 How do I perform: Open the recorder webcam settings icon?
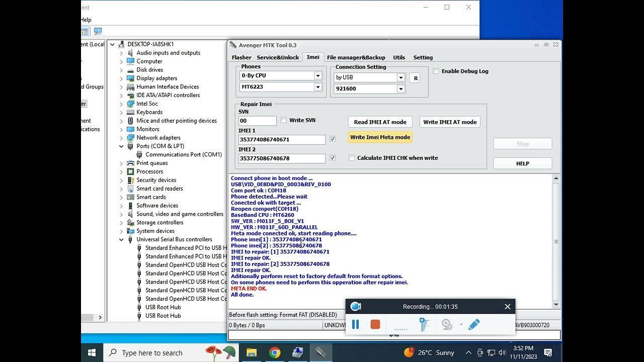447,325
